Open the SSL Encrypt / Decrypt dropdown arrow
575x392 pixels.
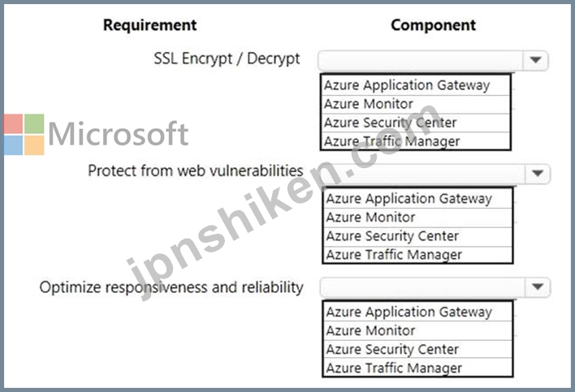tap(535, 60)
